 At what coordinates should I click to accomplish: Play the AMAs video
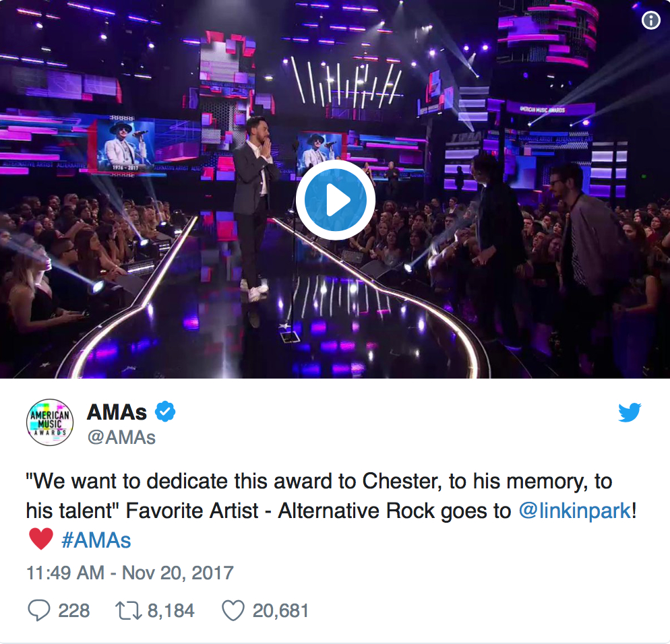tap(335, 199)
